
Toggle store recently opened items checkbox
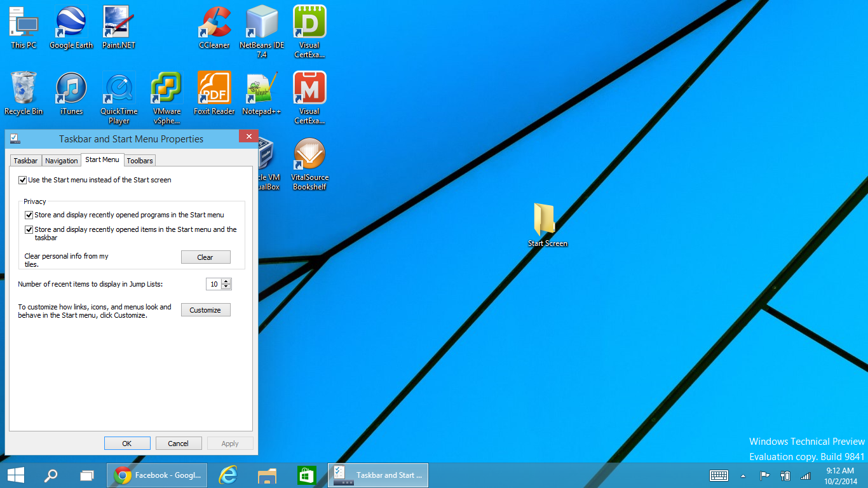[29, 230]
